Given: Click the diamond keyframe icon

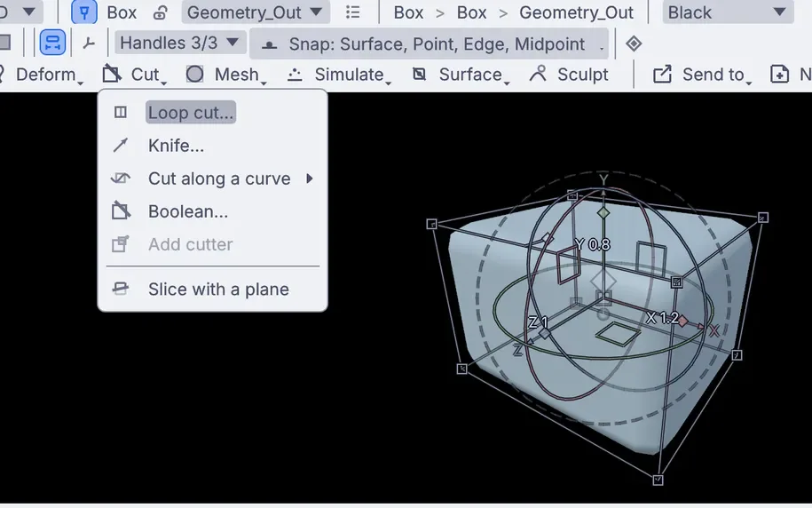Looking at the screenshot, I should coord(634,44).
